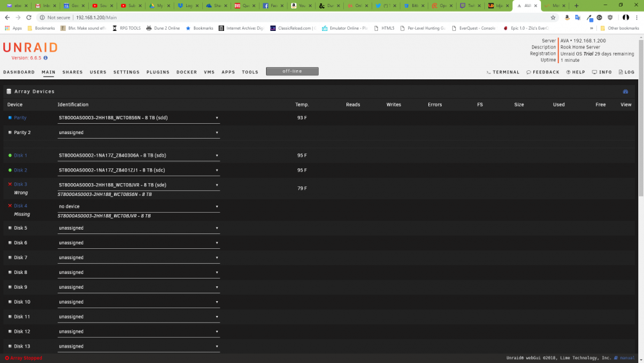
Task: Open the Other bookmarks folder
Action: pyautogui.click(x=620, y=28)
